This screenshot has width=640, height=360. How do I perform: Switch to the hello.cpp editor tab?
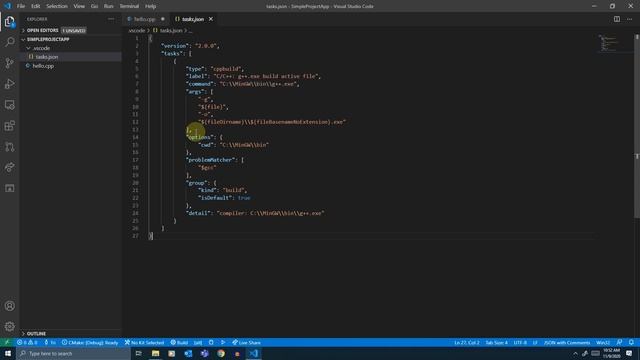[145, 19]
